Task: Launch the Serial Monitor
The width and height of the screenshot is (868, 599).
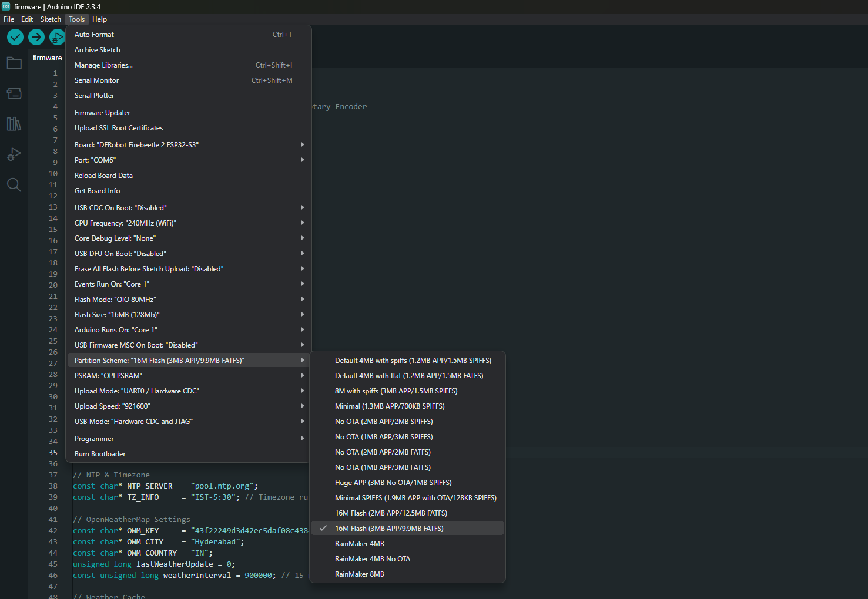Action: click(x=189, y=80)
